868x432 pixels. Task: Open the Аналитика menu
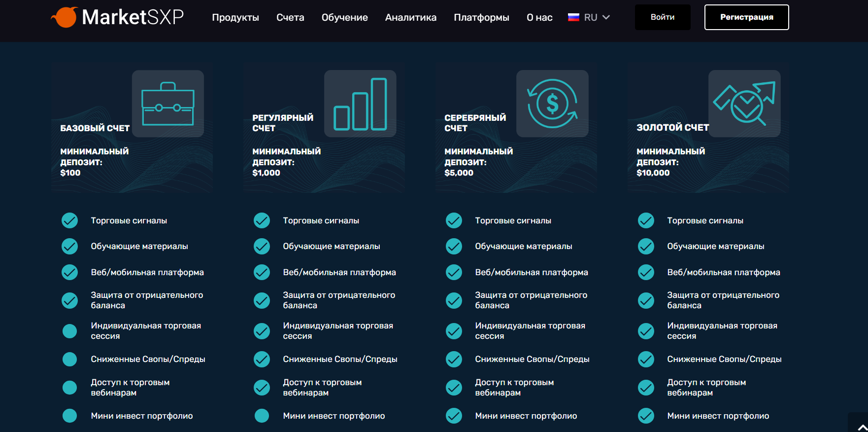(411, 17)
